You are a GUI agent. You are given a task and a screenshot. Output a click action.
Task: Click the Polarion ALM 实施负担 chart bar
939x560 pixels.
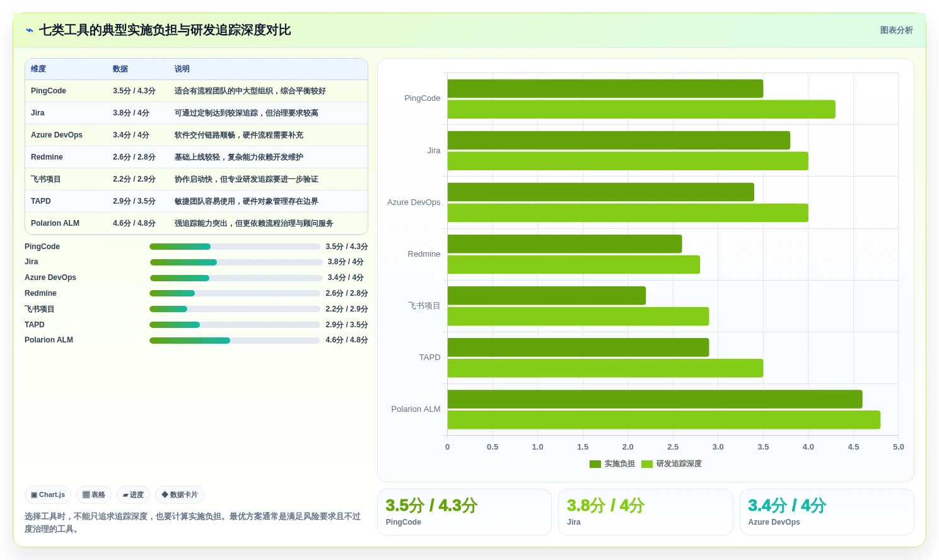(x=655, y=399)
